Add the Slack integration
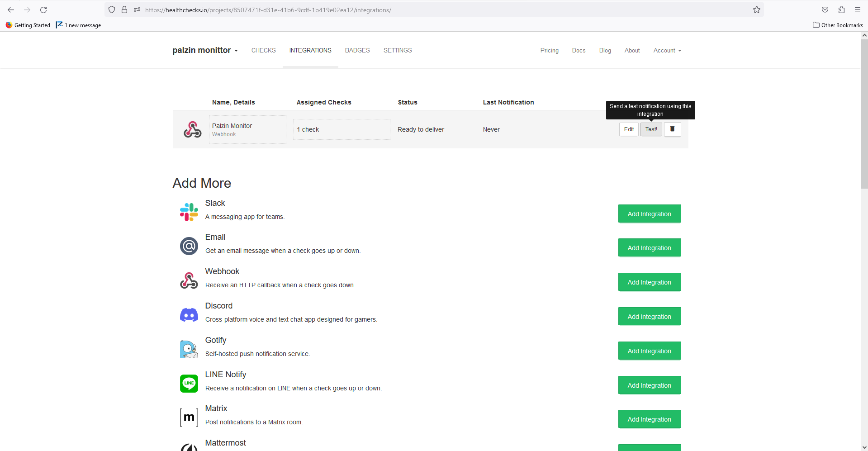Screen dimensions: 868x451 (x=650, y=214)
